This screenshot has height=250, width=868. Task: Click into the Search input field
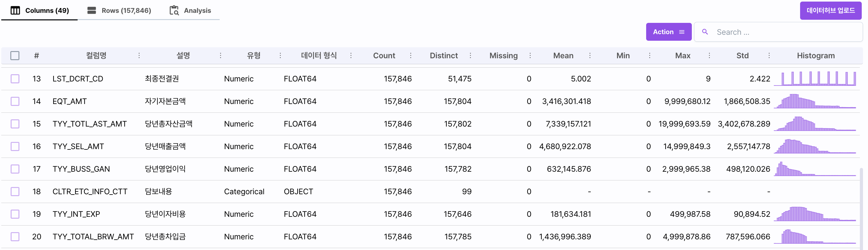(779, 32)
